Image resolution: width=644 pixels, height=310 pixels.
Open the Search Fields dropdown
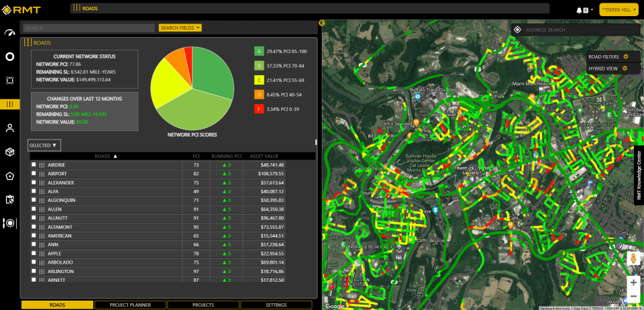point(180,28)
